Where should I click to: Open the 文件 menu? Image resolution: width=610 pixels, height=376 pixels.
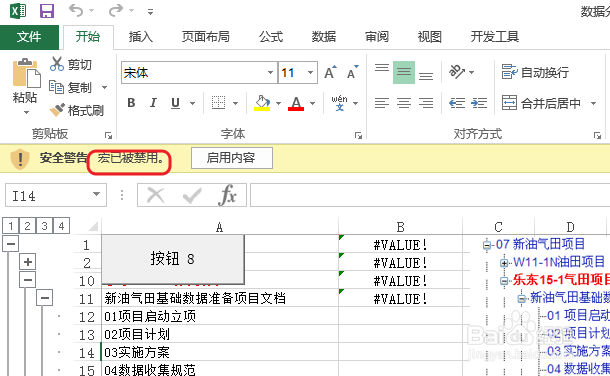pos(29,37)
